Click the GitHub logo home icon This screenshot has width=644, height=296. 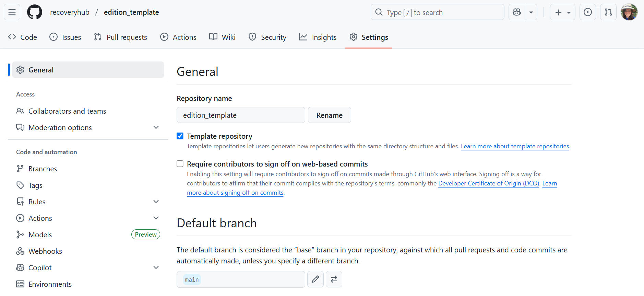[35, 12]
